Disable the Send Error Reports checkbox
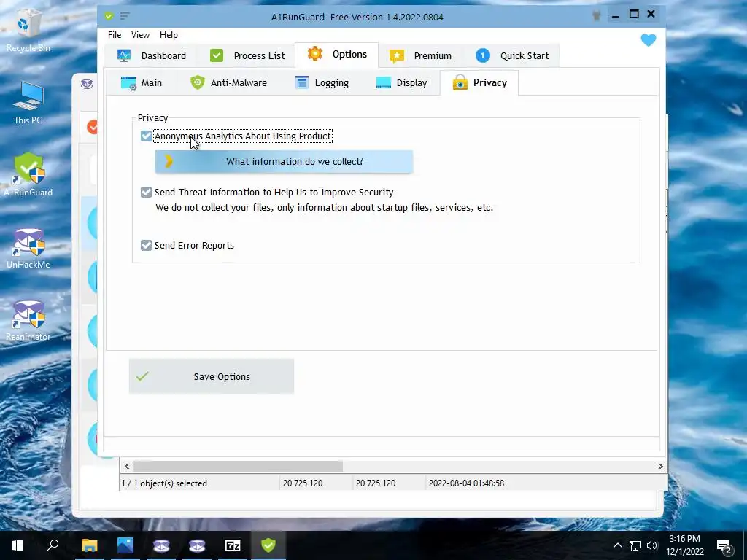 click(146, 245)
